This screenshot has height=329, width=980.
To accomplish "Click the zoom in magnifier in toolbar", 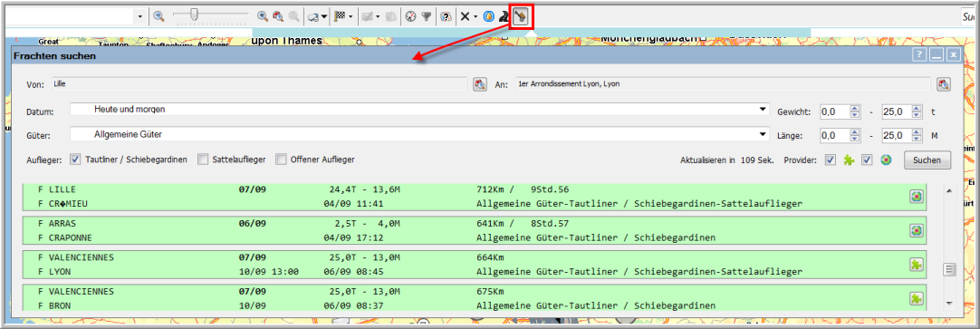I will pyautogui.click(x=264, y=17).
